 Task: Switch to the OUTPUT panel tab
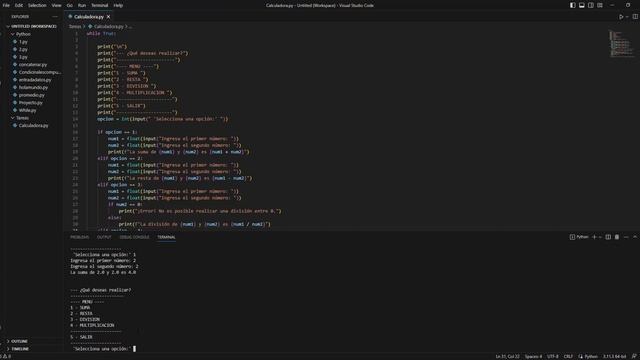pos(104,237)
